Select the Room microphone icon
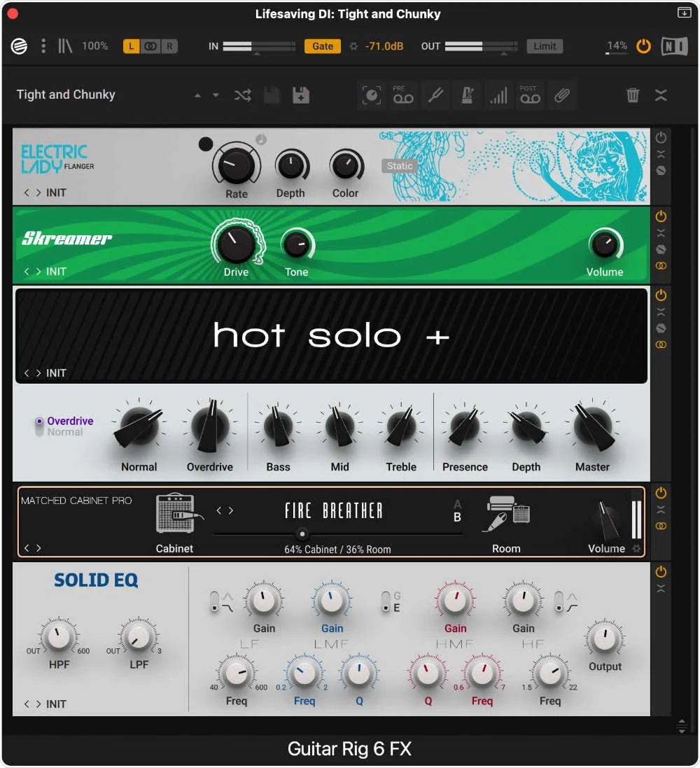700x768 pixels. (x=507, y=513)
